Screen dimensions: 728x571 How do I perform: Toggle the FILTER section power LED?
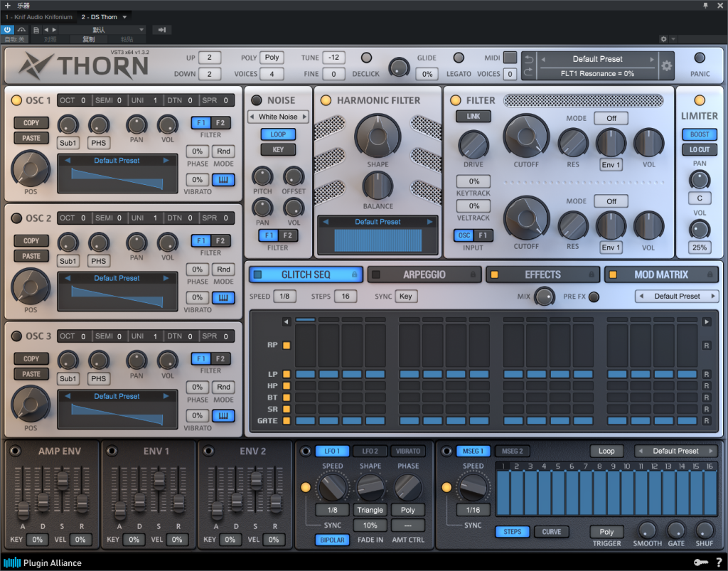point(456,100)
